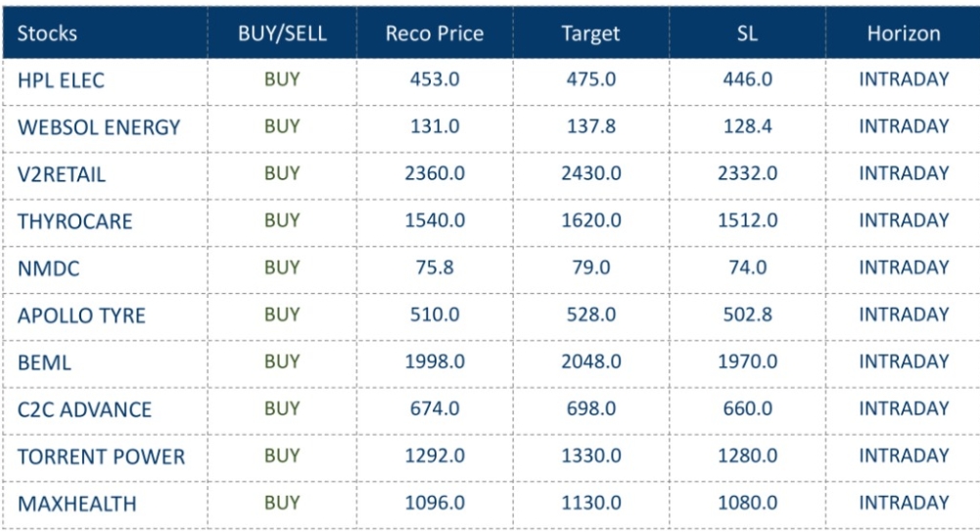Click the 502.8 stop loss for APOLLO TYRE
Viewport: 980px width, 532px height.
[x=747, y=314]
